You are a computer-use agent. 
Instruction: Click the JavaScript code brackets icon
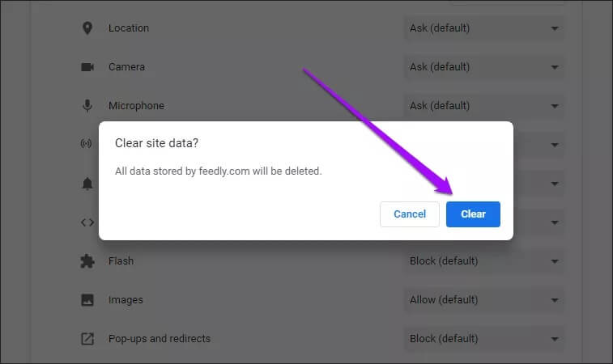[87, 222]
